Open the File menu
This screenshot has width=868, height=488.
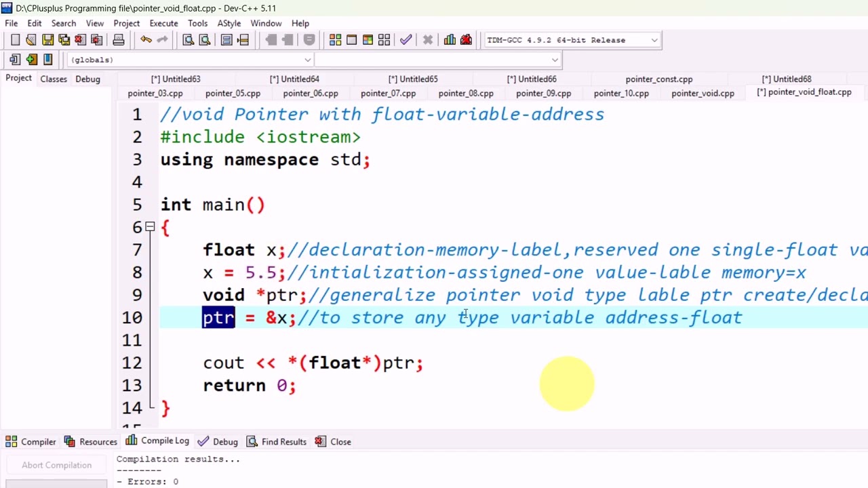[x=12, y=23]
